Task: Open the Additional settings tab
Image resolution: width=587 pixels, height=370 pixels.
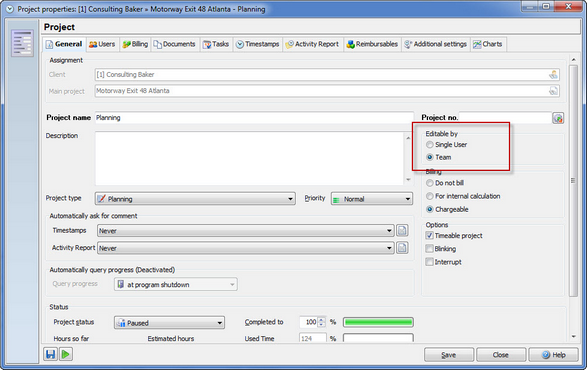Action: point(436,44)
